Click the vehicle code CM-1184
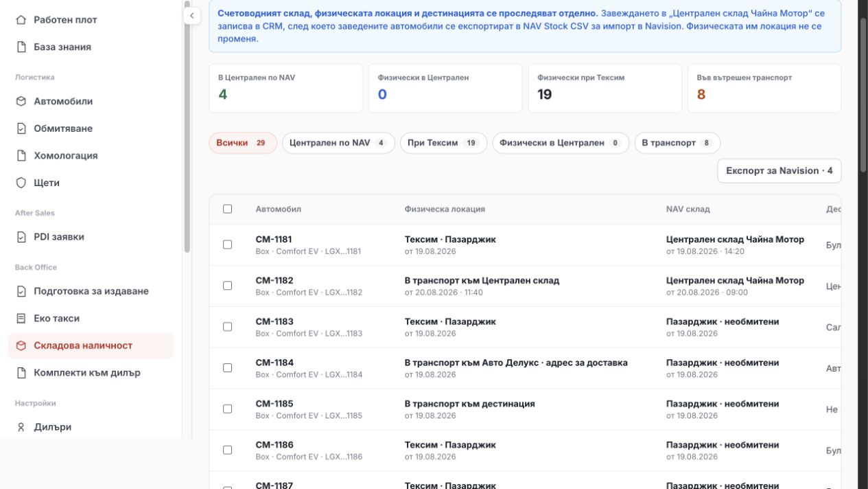The height and width of the screenshot is (489, 868). click(274, 363)
